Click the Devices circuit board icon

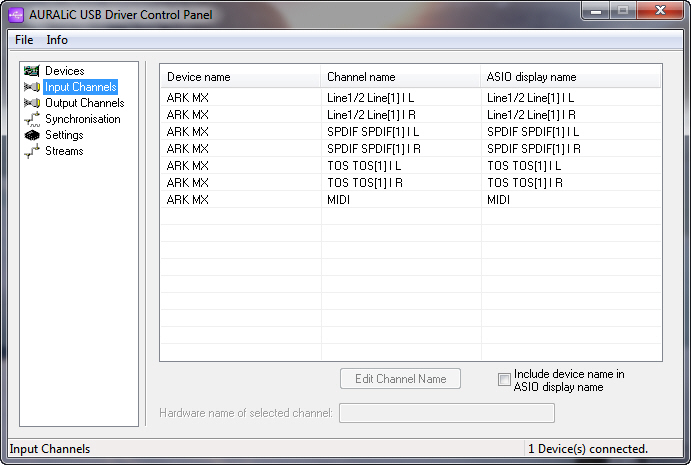pos(32,71)
